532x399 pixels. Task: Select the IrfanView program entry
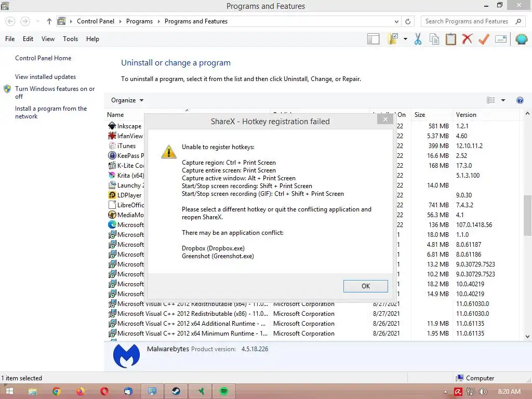point(126,136)
